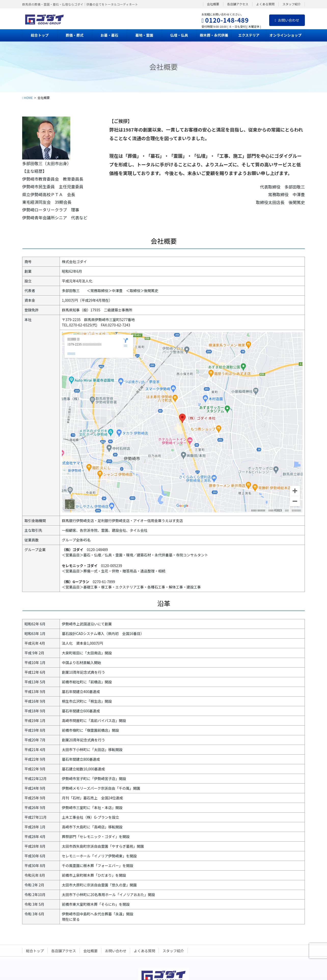Viewport: 327px width, 980px height.
Task: Open オンラインショップ navigation item
Action: pyautogui.click(x=285, y=35)
